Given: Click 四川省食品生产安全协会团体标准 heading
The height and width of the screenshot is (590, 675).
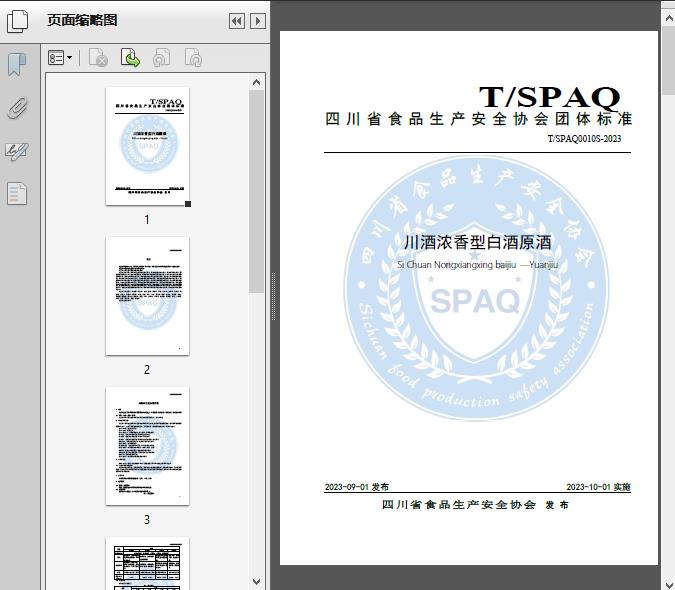Looking at the screenshot, I should coord(478,119).
